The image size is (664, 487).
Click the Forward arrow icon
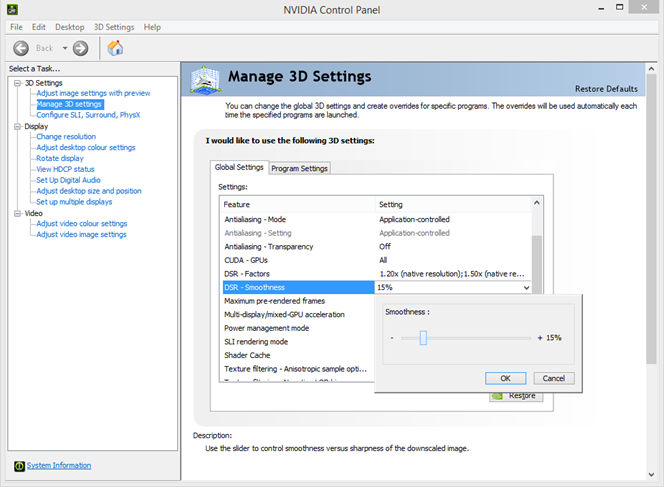pos(80,48)
